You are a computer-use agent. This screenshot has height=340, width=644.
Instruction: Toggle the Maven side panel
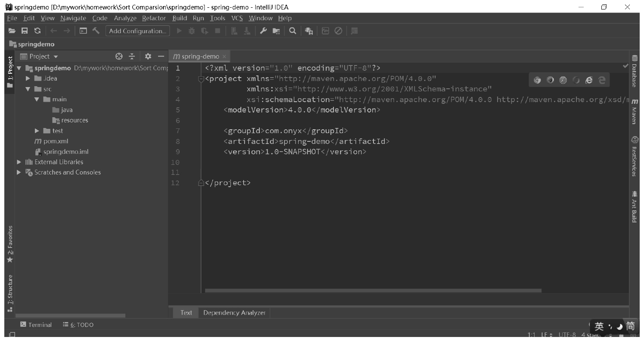pyautogui.click(x=635, y=112)
